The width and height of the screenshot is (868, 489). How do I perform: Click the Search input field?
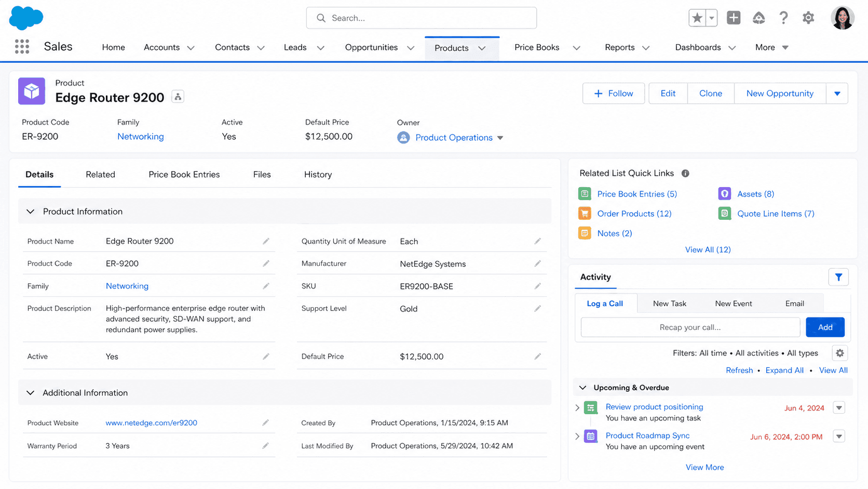click(x=421, y=18)
